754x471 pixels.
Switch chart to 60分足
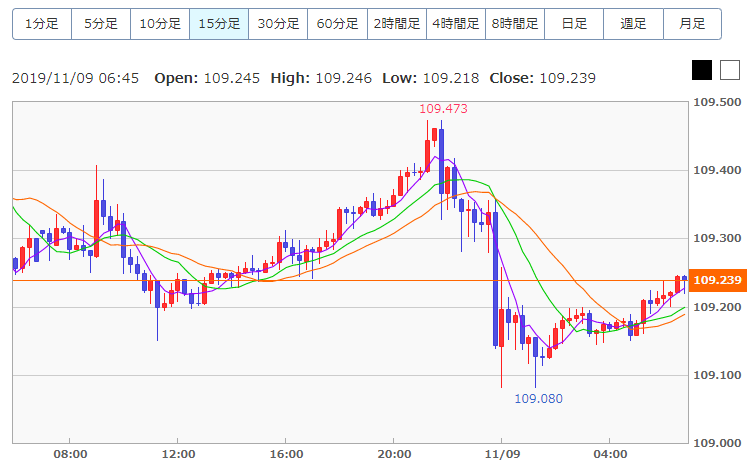[x=337, y=24]
